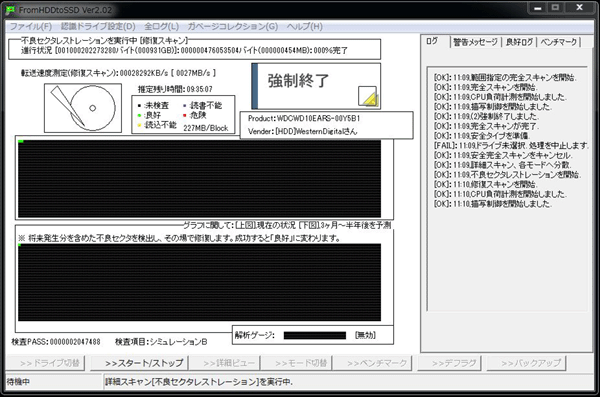This screenshot has height=397, width=600.
Task: Click the yellow sticky-note icon in 強制終了 panel
Action: click(x=368, y=96)
